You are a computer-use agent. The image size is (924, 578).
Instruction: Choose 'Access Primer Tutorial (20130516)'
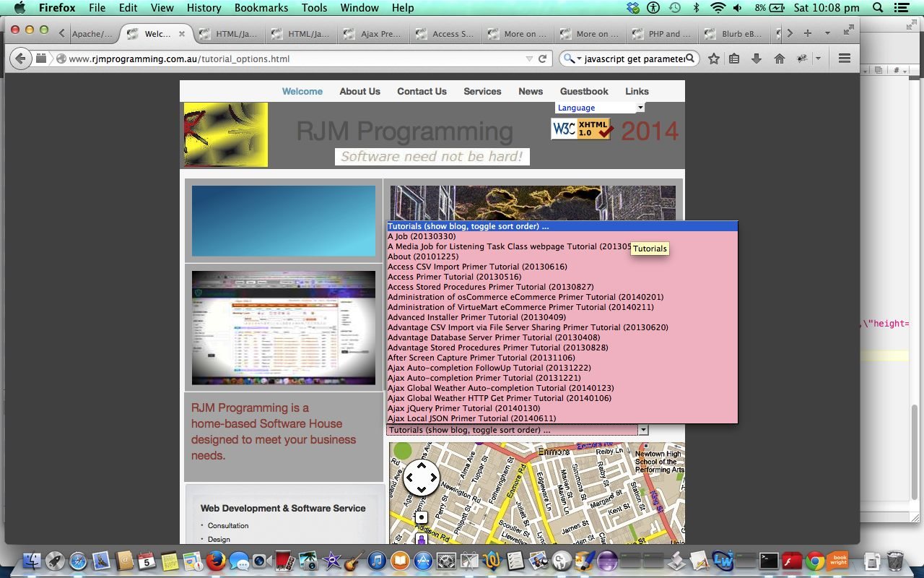(562, 277)
